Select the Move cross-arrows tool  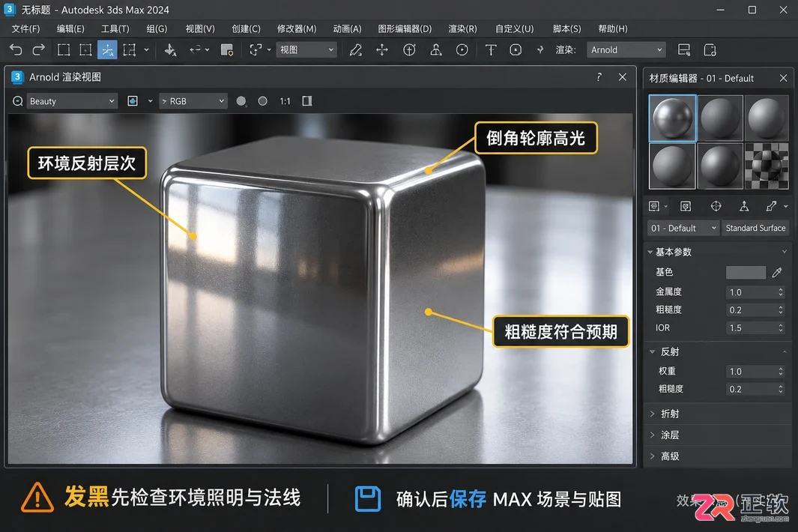(381, 50)
